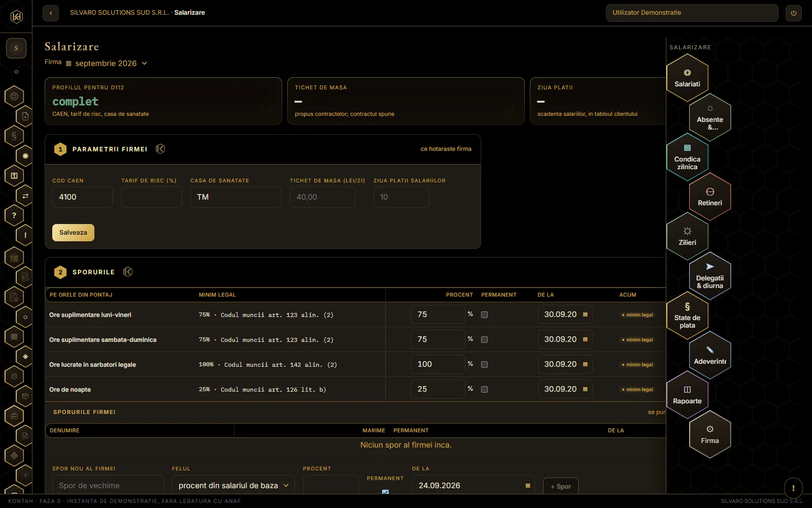812x508 pixels.
Task: Open the Kontah logo home
Action: click(x=17, y=17)
